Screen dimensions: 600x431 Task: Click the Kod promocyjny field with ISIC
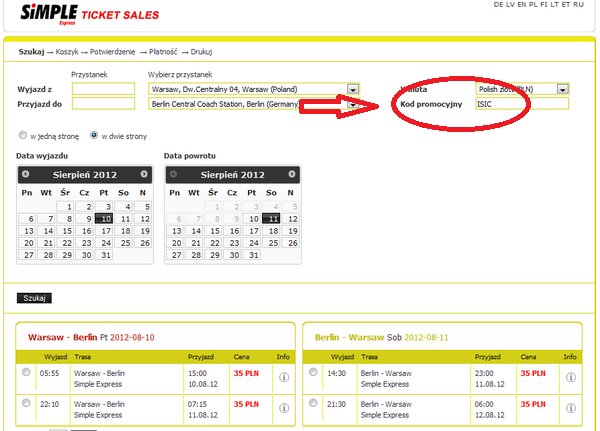coord(522,104)
